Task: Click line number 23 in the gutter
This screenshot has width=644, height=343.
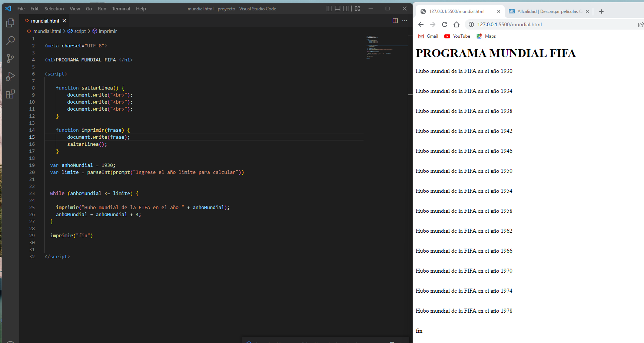Action: click(x=32, y=194)
